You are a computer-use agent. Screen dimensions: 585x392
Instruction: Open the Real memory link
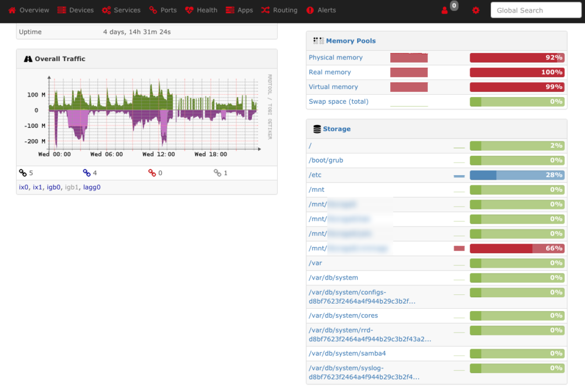(x=330, y=72)
